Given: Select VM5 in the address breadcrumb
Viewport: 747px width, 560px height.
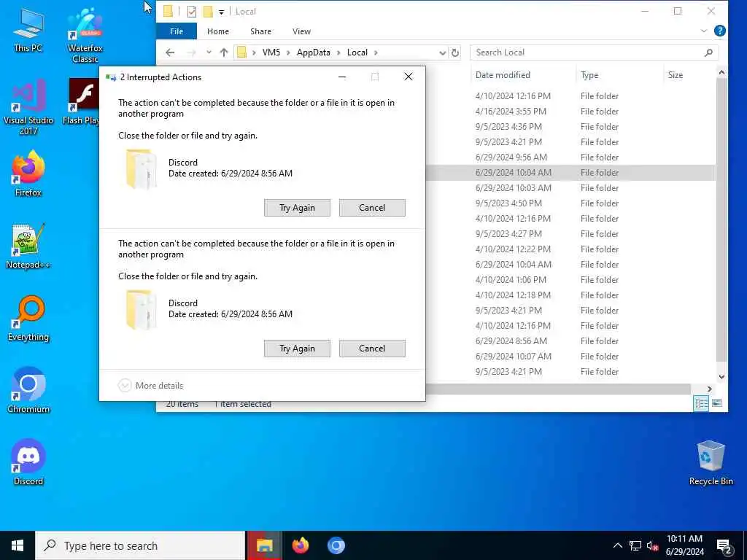Looking at the screenshot, I should click(x=271, y=52).
